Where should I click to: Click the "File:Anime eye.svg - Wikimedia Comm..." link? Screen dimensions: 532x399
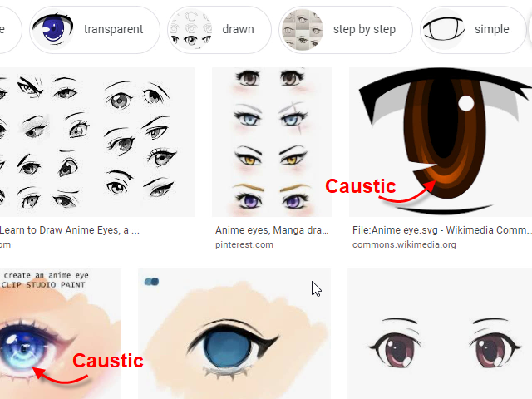point(441,230)
